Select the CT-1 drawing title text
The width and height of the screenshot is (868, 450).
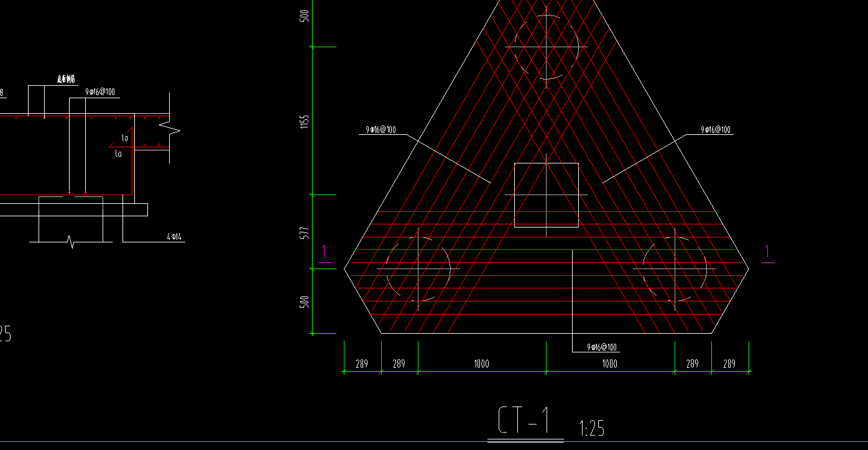pos(524,421)
